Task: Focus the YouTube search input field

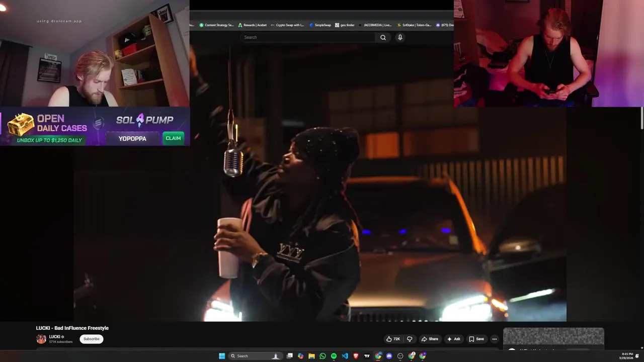Action: pos(308,37)
